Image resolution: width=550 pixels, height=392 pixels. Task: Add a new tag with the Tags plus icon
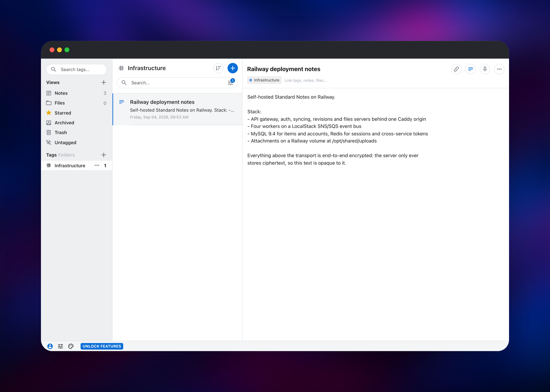tap(103, 155)
